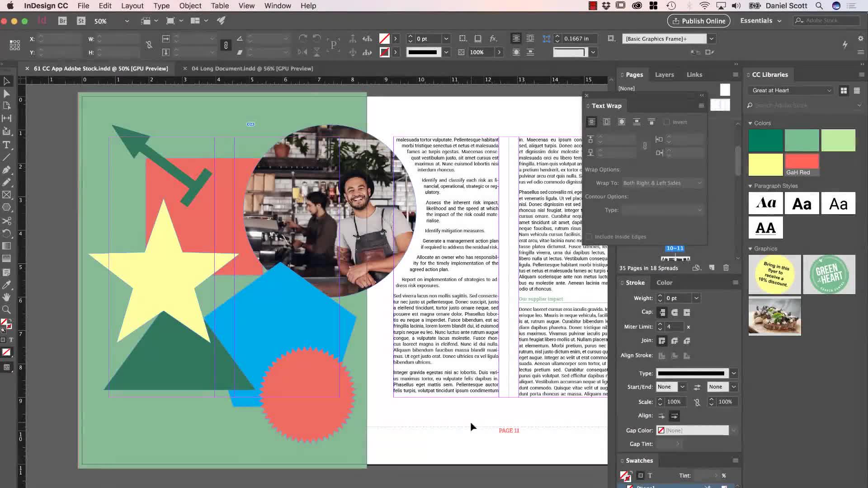Select Wrap Around Bounding Box option
This screenshot has width=868, height=488.
click(607, 122)
